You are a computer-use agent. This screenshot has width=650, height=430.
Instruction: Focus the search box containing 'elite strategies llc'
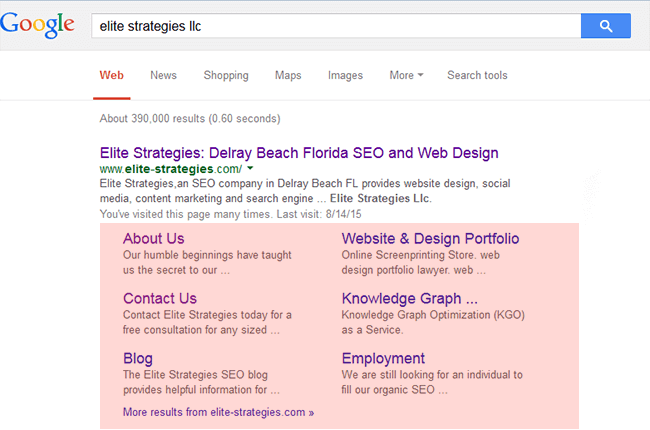[x=335, y=26]
